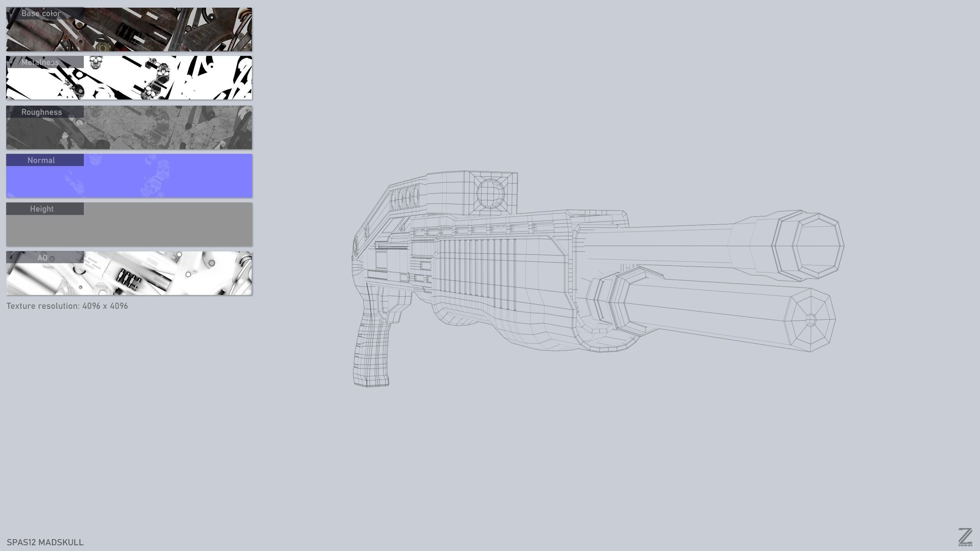
Task: Open the AO texture map
Action: 129,273
